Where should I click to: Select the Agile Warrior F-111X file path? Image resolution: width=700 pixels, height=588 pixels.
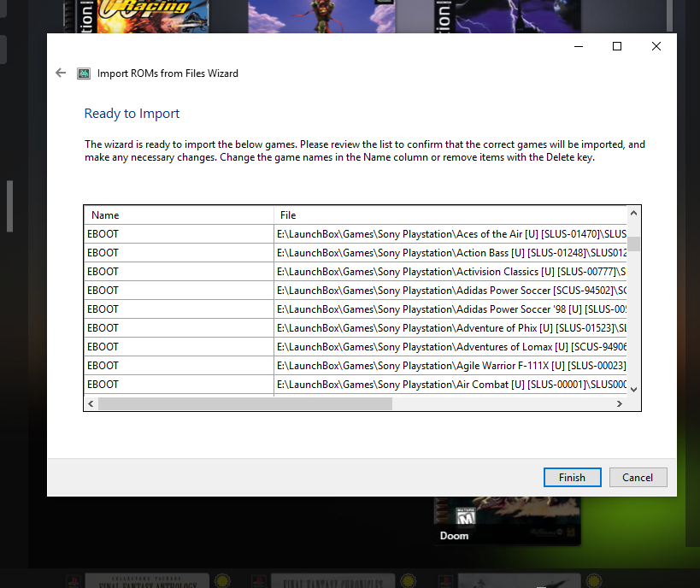coord(450,365)
